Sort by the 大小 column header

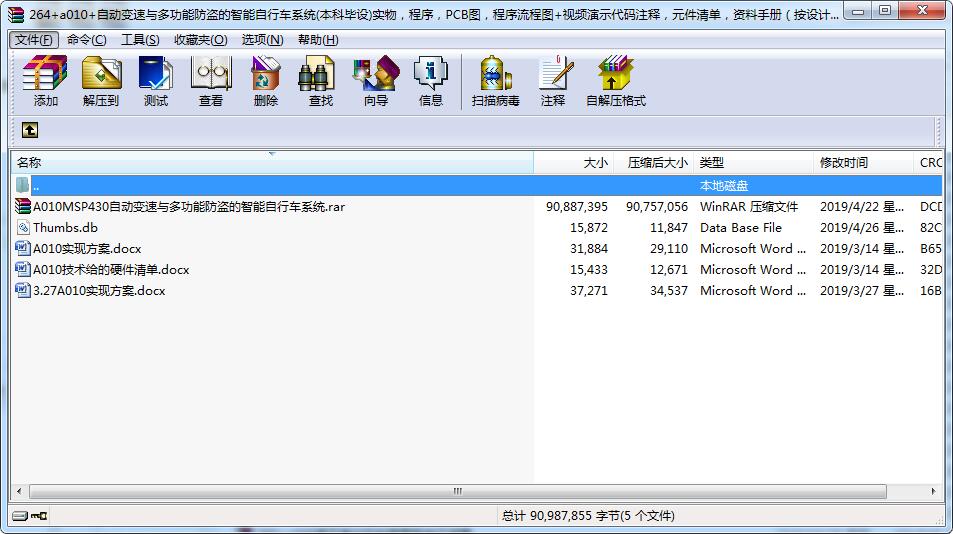574,163
